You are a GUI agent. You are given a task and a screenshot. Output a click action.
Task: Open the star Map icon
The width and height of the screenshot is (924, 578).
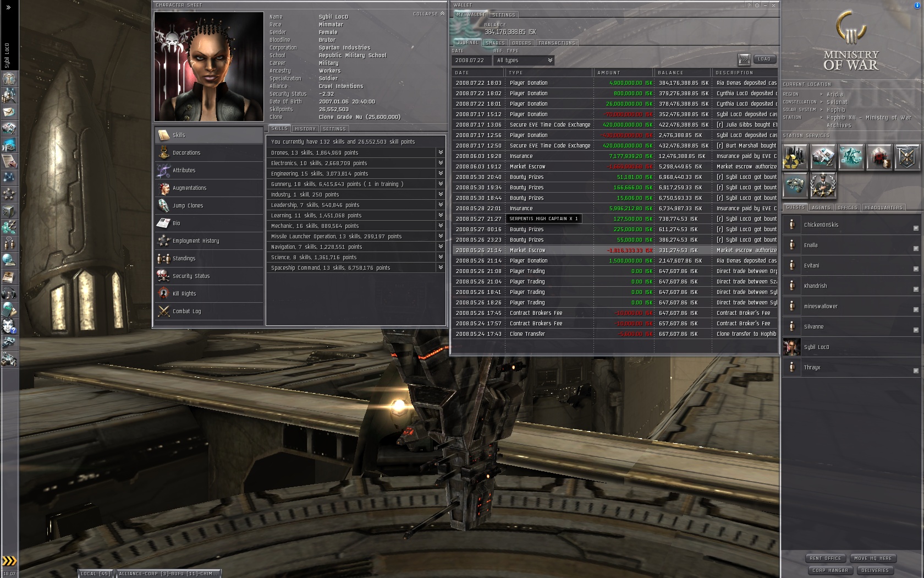pyautogui.click(x=9, y=178)
